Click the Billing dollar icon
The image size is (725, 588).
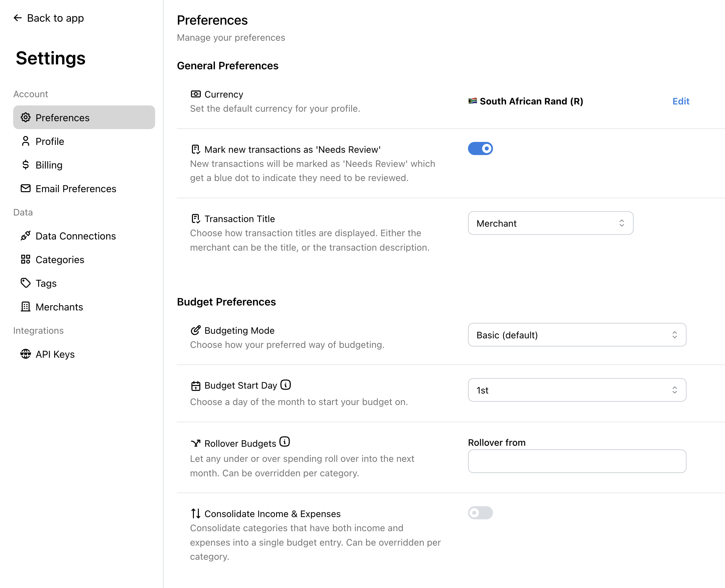25,165
